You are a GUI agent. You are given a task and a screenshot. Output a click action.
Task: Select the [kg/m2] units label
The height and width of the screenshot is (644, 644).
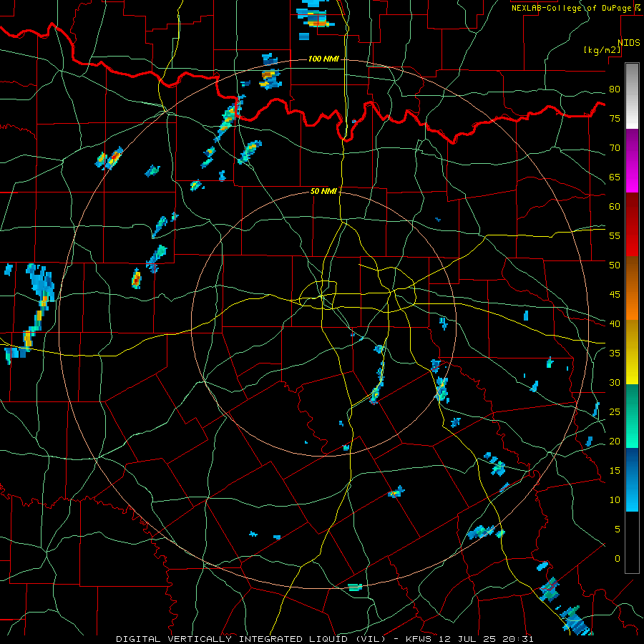(602, 50)
